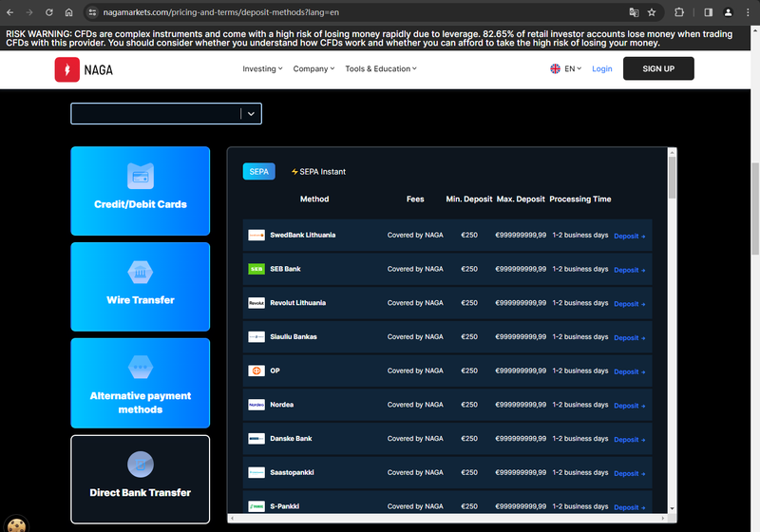
Task: Click the UK flag language icon
Action: pyautogui.click(x=555, y=68)
